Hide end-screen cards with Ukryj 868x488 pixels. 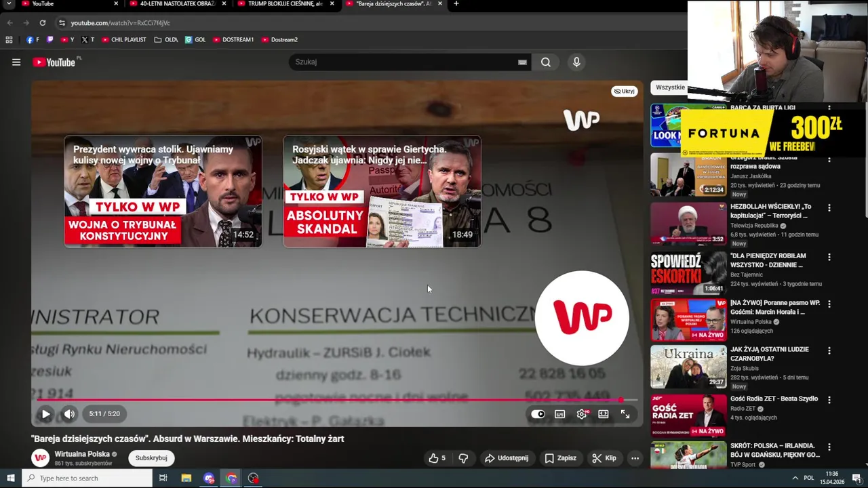point(624,91)
